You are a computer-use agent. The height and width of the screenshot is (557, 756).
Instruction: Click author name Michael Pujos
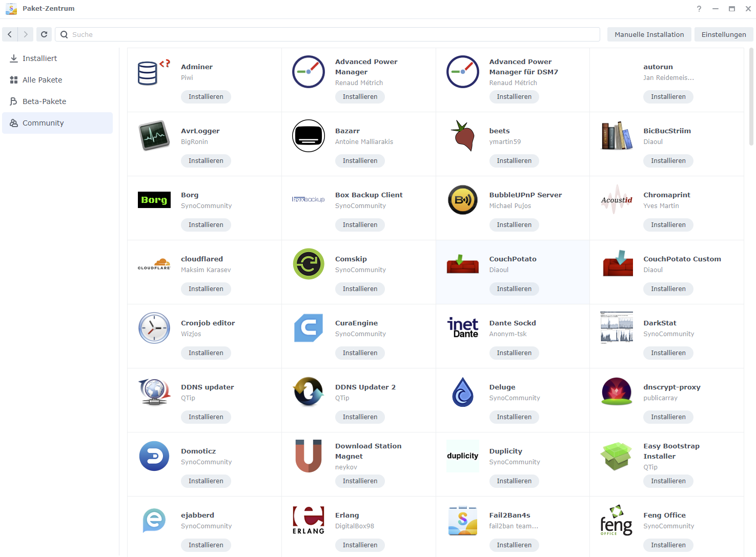510,206
